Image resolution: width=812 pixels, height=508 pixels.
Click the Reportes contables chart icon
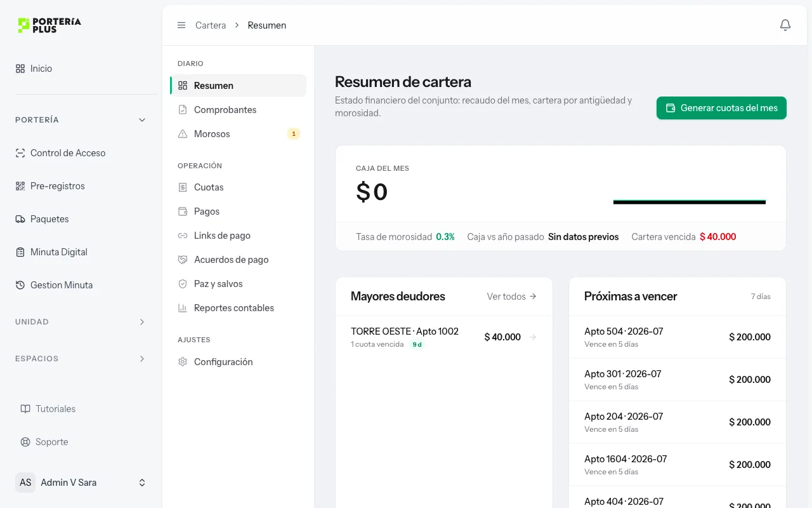coord(183,308)
